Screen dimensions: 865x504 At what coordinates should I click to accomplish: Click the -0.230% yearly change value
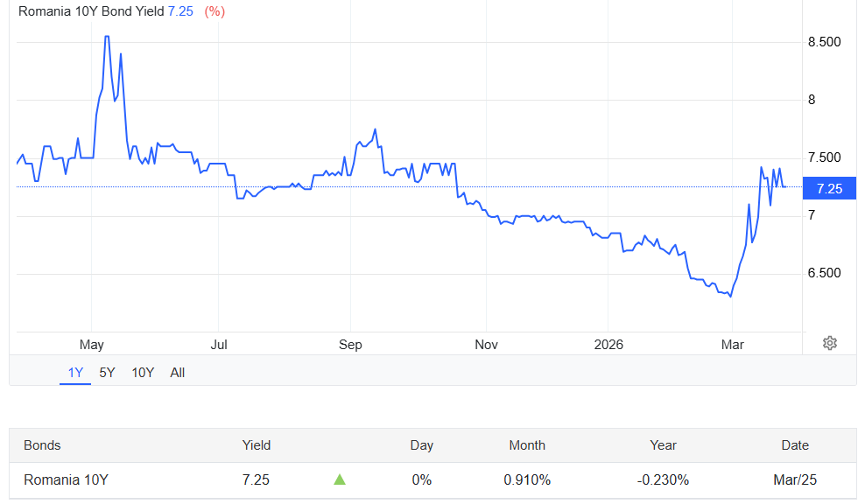[664, 479]
